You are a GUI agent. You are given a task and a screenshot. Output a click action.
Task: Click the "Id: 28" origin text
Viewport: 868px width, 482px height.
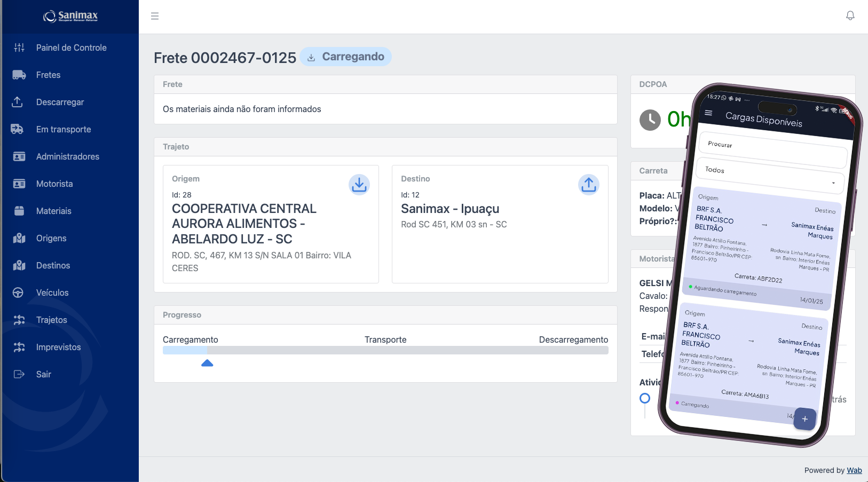[x=182, y=195]
